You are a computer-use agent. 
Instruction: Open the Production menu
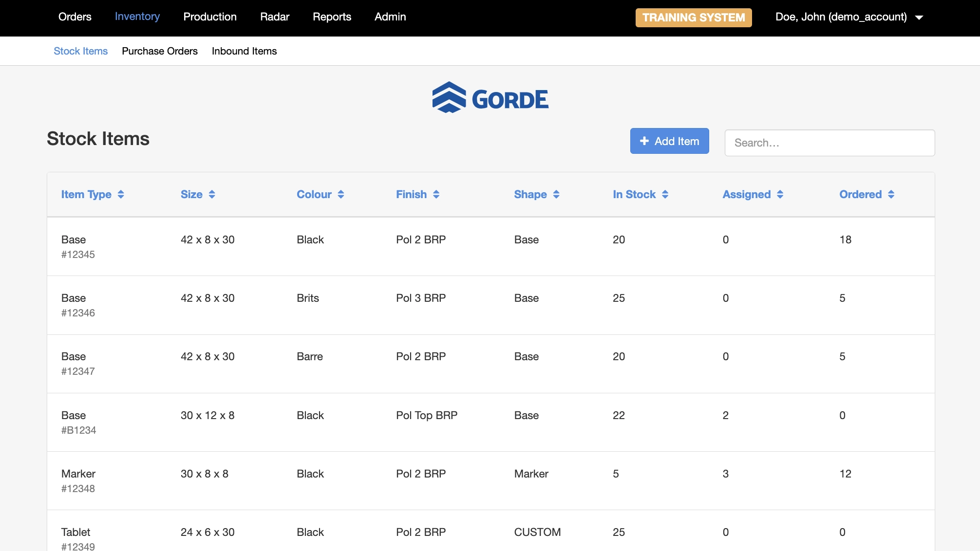(x=210, y=17)
